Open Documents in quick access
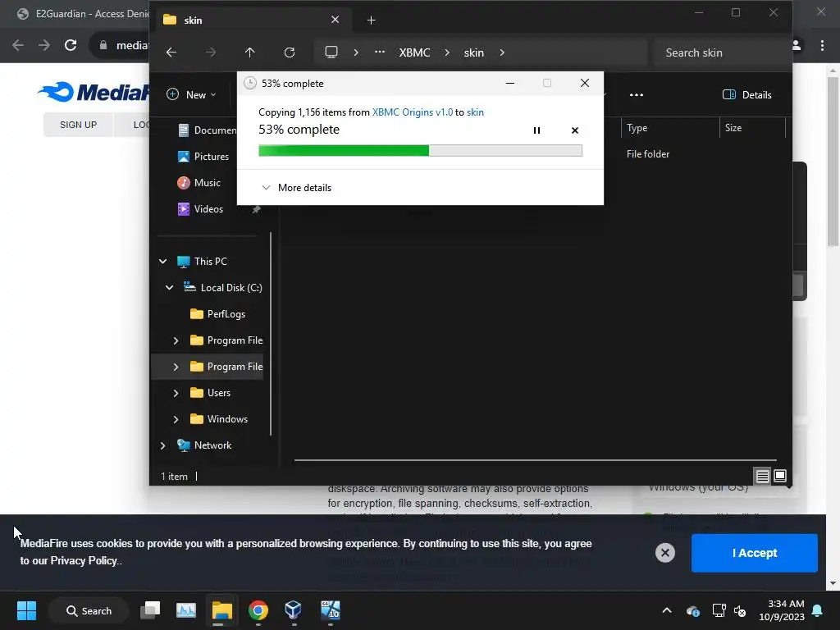 point(208,130)
